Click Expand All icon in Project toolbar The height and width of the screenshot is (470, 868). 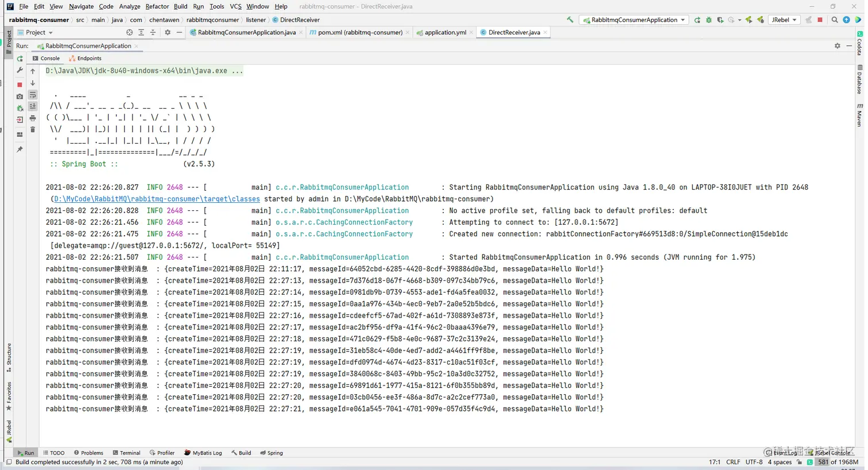coord(141,33)
